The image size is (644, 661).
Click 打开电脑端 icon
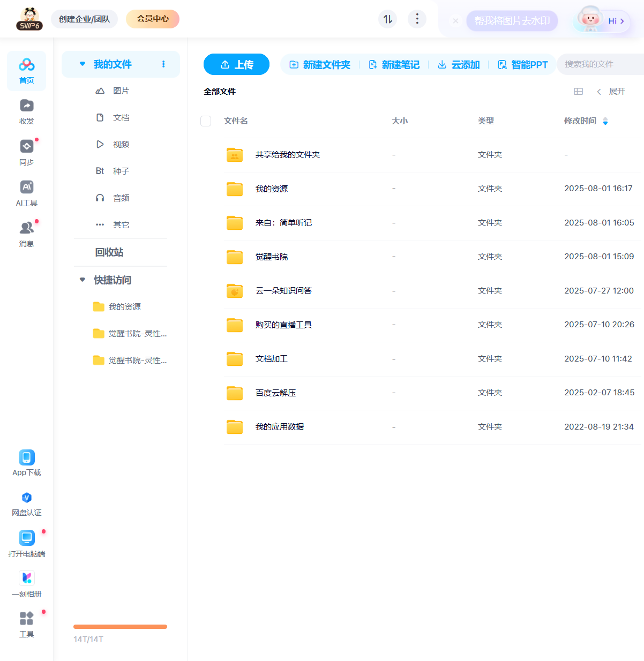point(27,537)
